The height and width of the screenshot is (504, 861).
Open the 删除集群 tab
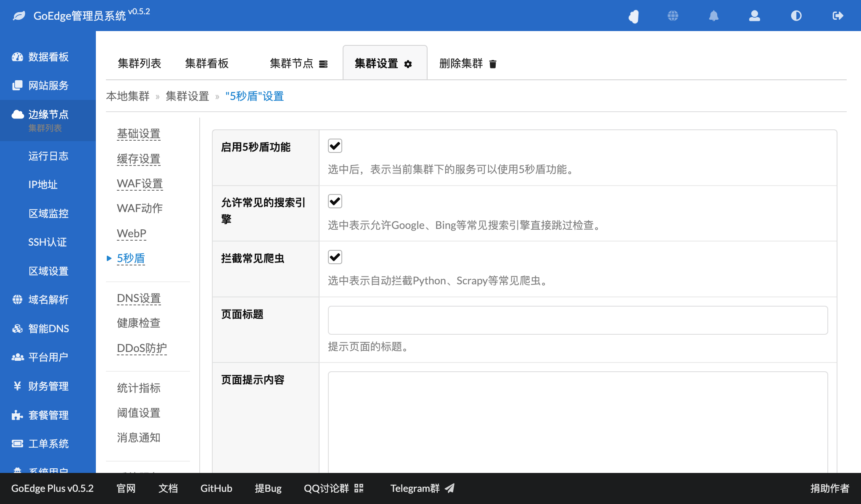tap(468, 63)
